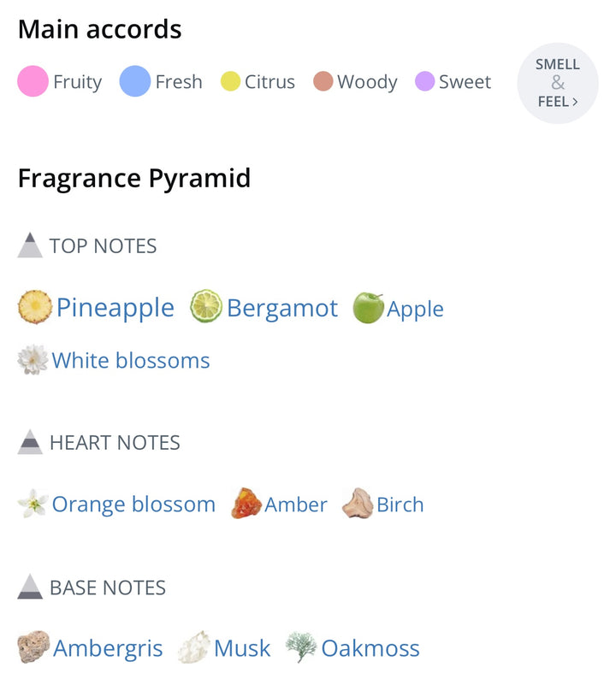Click the oakmoss plant icon

pos(301,646)
